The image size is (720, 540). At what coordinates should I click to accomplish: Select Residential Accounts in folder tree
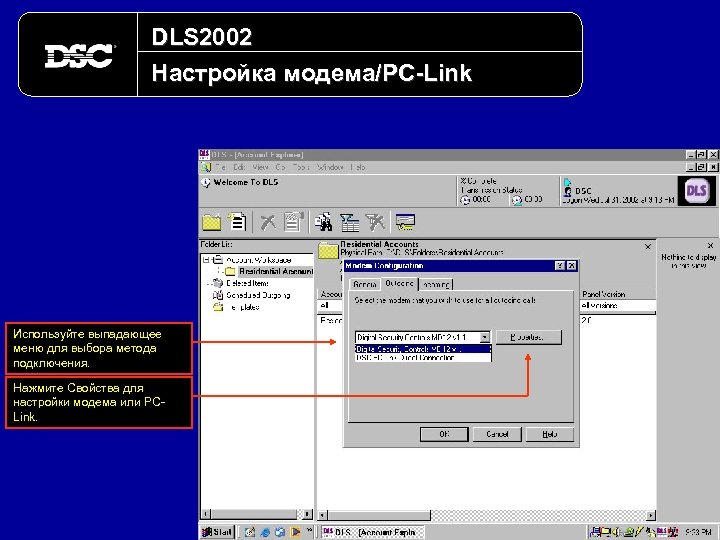[276, 271]
